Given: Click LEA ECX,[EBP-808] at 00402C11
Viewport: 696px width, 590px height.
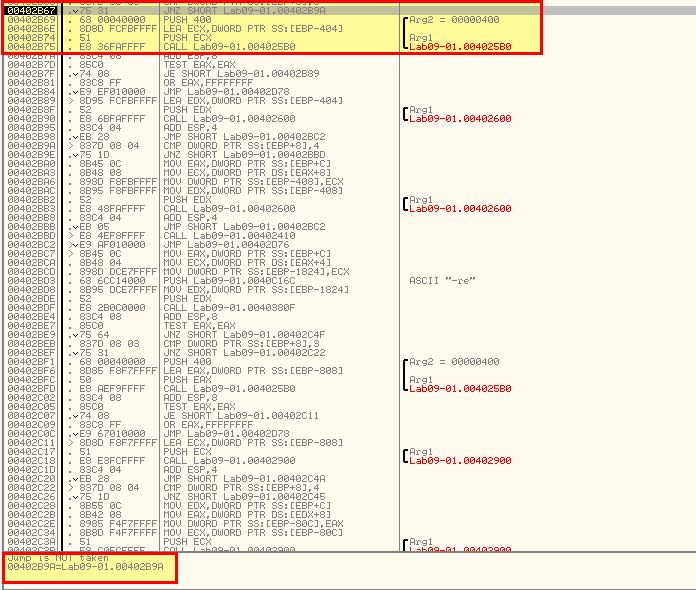Looking at the screenshot, I should tap(253, 443).
